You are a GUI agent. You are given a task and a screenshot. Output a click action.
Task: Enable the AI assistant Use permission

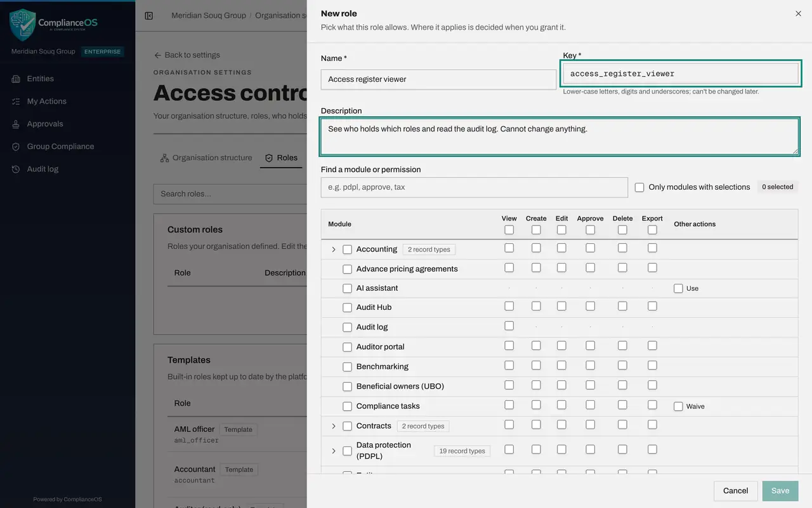click(678, 288)
